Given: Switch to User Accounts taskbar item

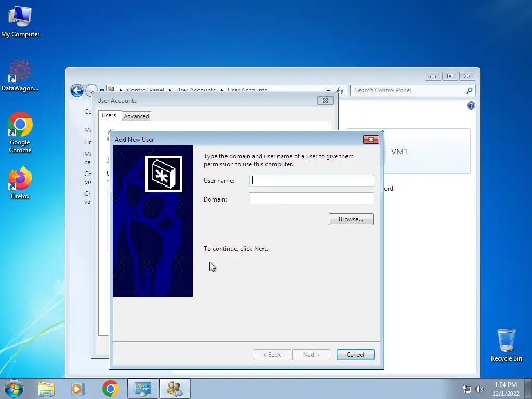Looking at the screenshot, I should tap(175, 389).
